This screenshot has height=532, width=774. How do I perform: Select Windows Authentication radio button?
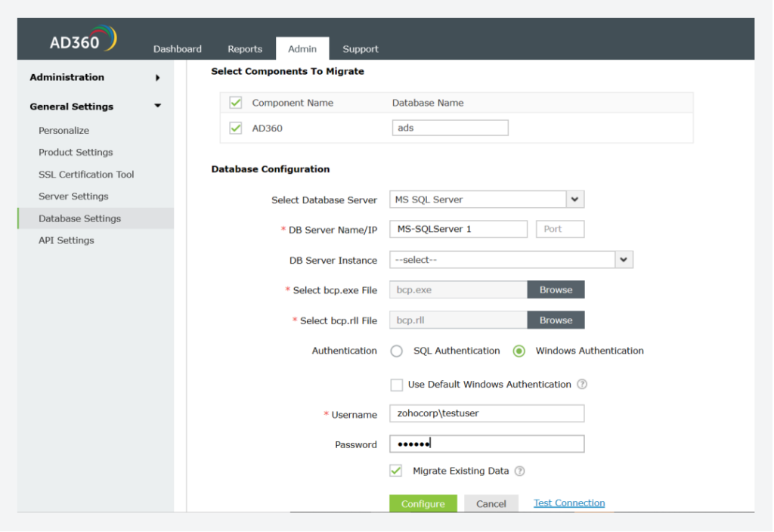519,351
